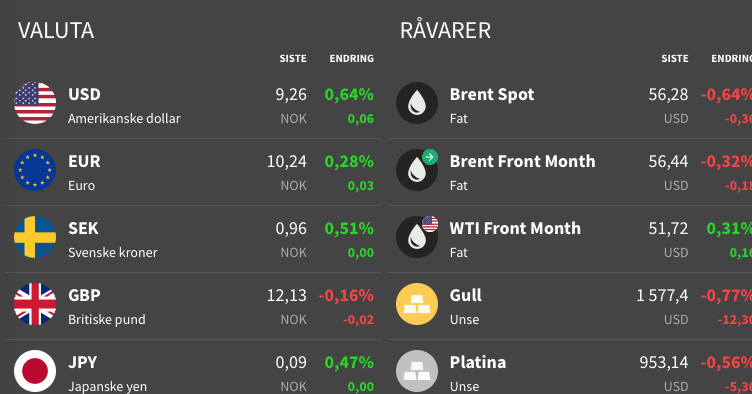Viewport: 752px width, 394px height.
Task: Click the British flag icon for GBP
Action: pos(35,304)
